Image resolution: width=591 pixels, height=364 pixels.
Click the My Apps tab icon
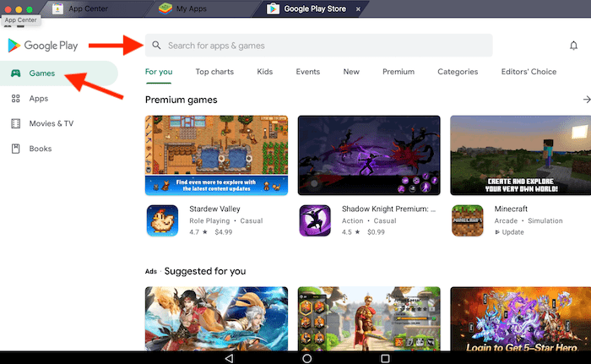[x=165, y=8]
